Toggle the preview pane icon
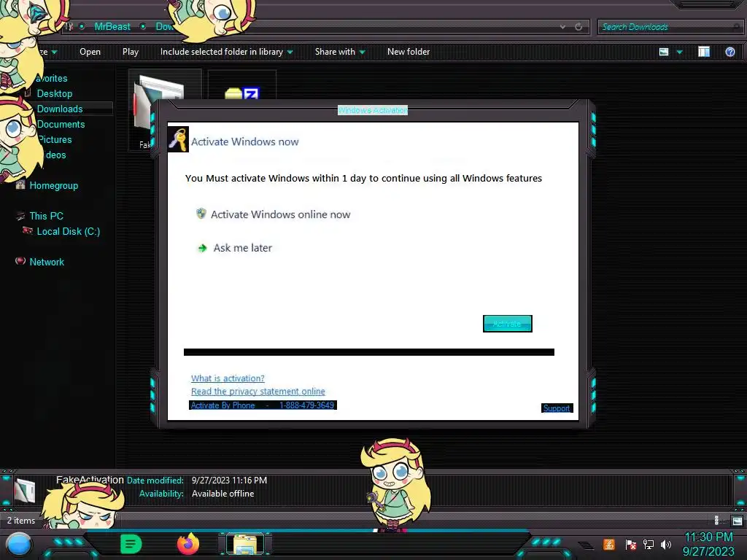Viewport: 747px width, 560px height. tap(704, 52)
